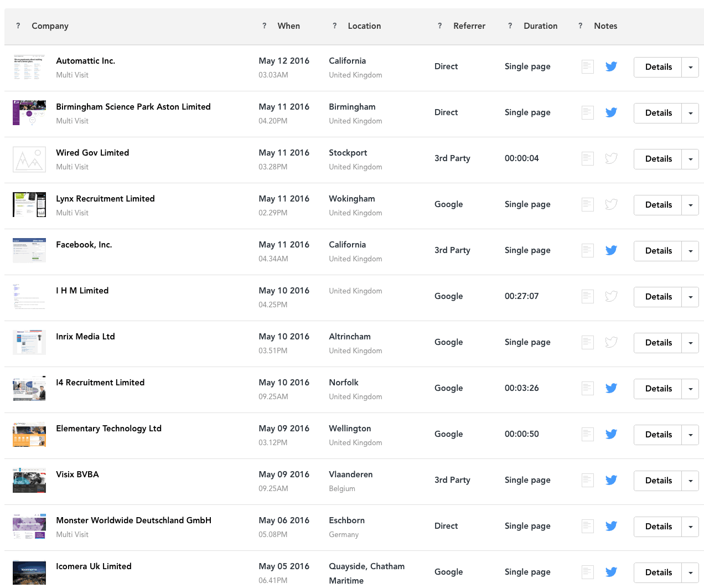Click the Twitter icon in Facebook, Inc. row
Image resolution: width=704 pixels, height=588 pixels.
611,251
